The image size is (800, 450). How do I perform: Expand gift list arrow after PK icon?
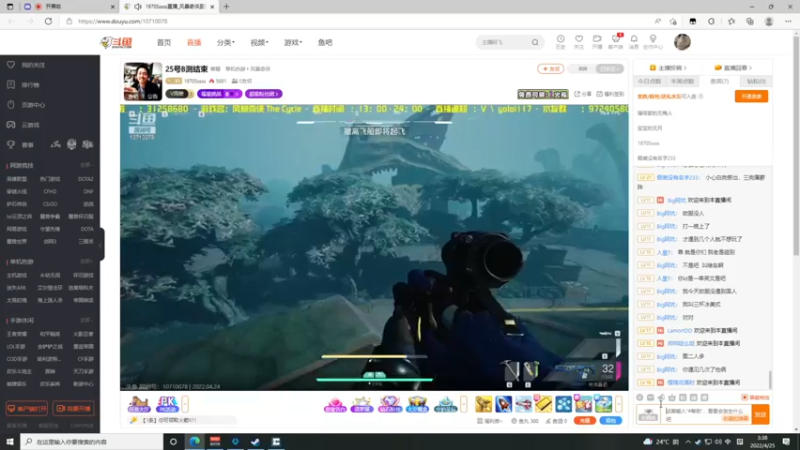[185, 404]
